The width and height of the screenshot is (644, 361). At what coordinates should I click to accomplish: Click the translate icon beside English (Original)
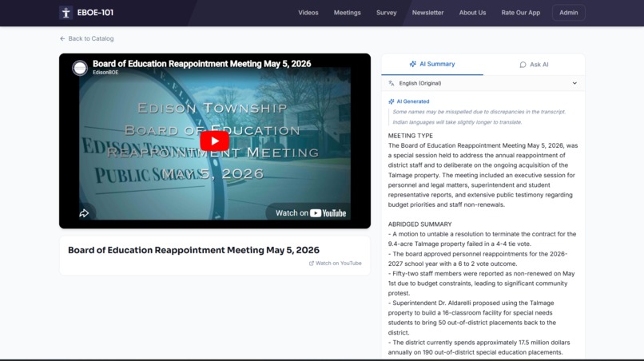click(x=392, y=83)
